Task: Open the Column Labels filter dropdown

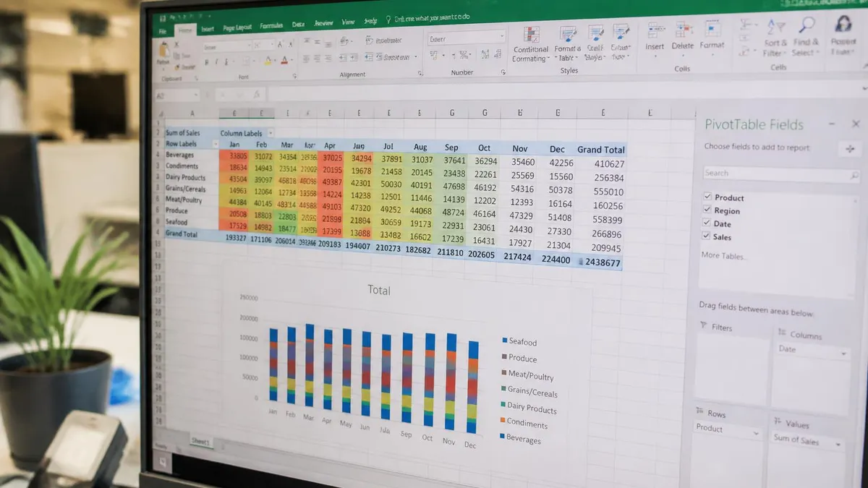Action: click(x=271, y=133)
